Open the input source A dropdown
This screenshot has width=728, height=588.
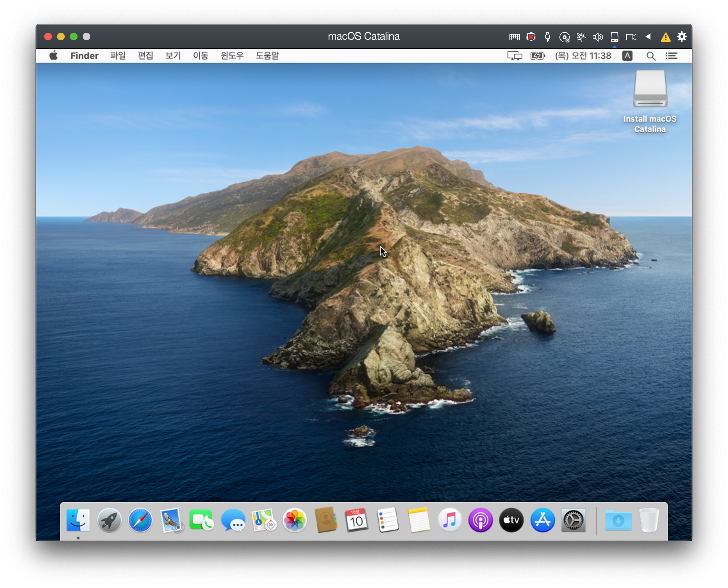pyautogui.click(x=627, y=55)
